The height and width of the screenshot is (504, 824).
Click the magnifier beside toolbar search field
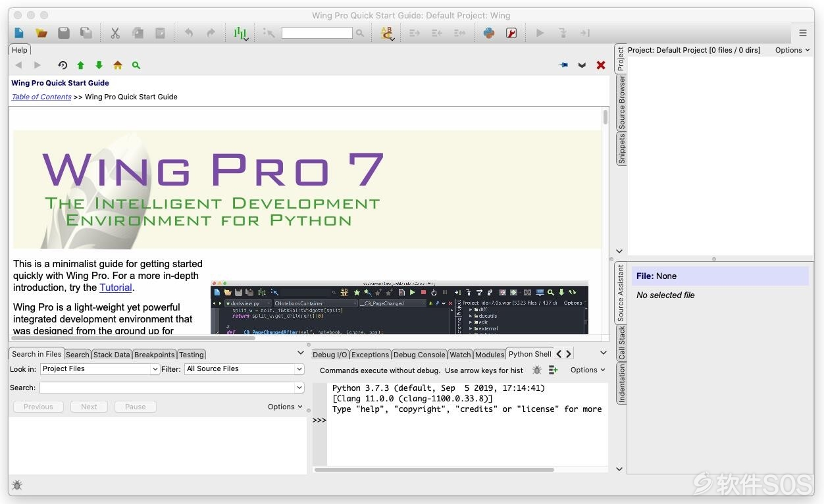[x=360, y=33]
